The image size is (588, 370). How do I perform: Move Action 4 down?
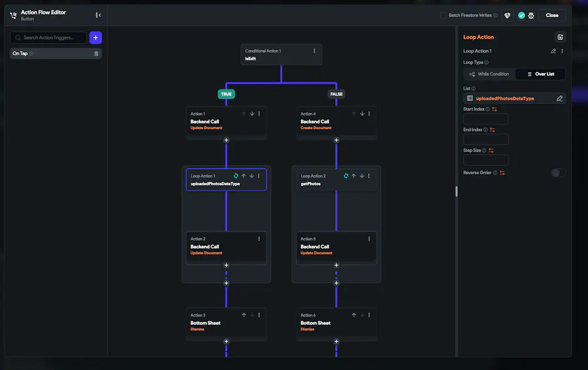point(362,114)
